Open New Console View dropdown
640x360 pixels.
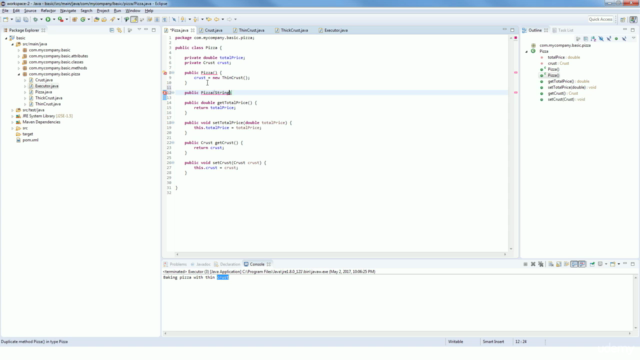(619, 264)
